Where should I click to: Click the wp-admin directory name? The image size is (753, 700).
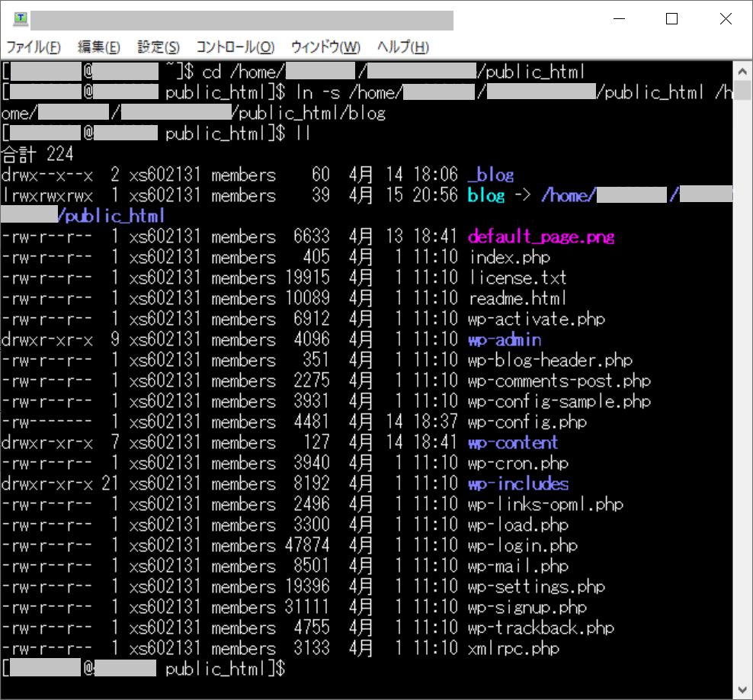click(x=505, y=339)
